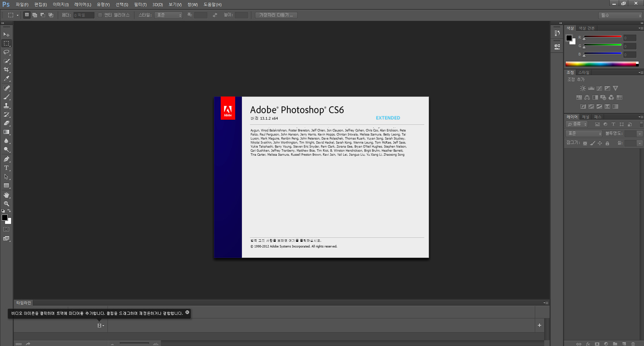
Task: Switch to the Swatches tab
Action: coord(587,28)
